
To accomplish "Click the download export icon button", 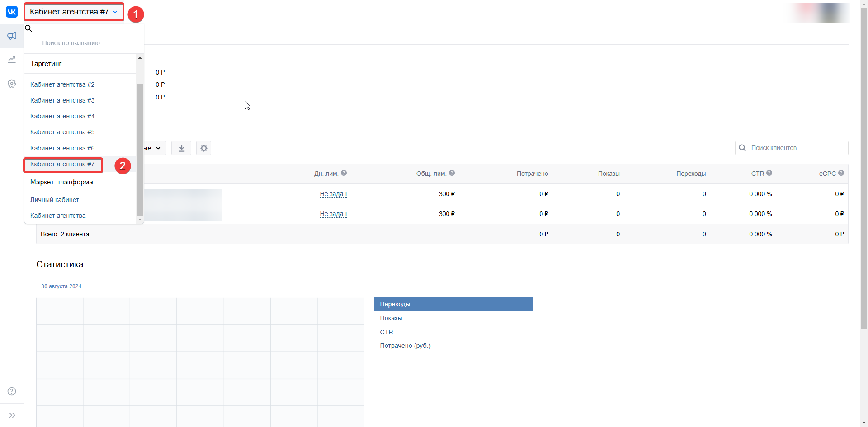I will pyautogui.click(x=181, y=148).
